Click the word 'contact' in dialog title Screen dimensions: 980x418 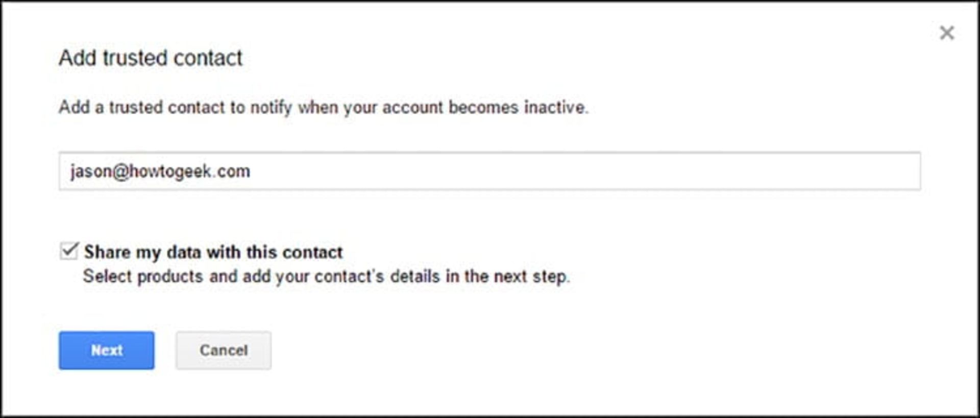(x=208, y=58)
